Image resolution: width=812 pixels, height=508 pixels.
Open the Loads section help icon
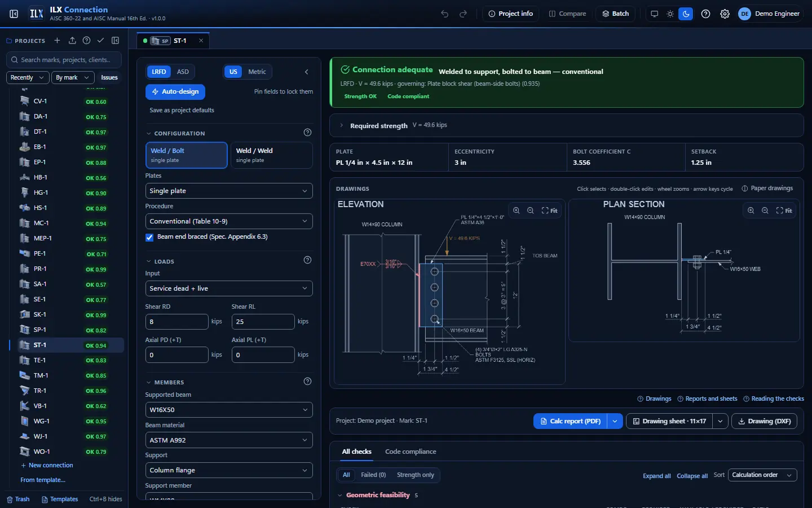pyautogui.click(x=307, y=260)
